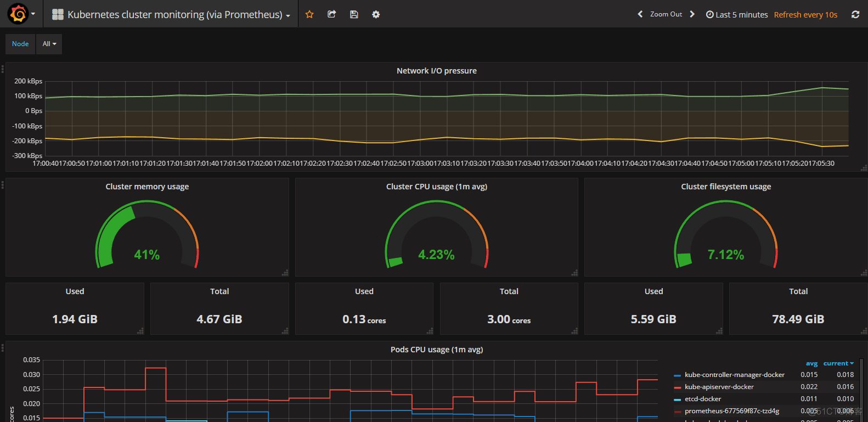Open the memory Used panel title menu

[x=75, y=291]
